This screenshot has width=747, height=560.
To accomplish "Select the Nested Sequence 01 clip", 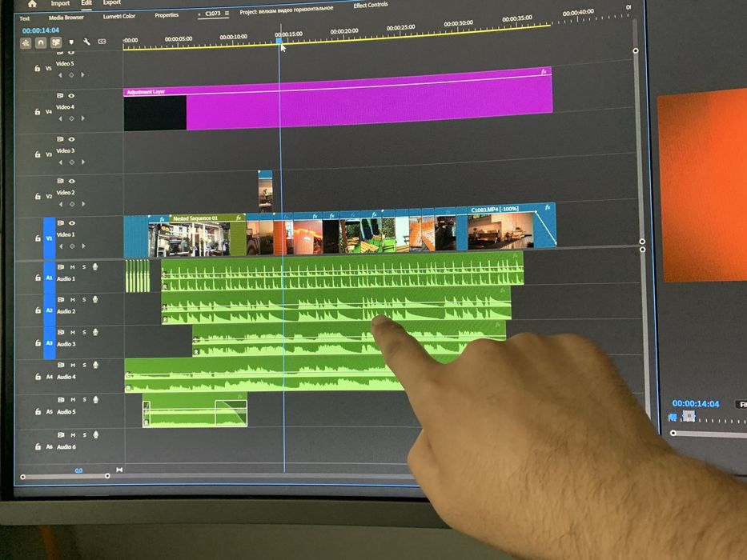I will 207,234.
